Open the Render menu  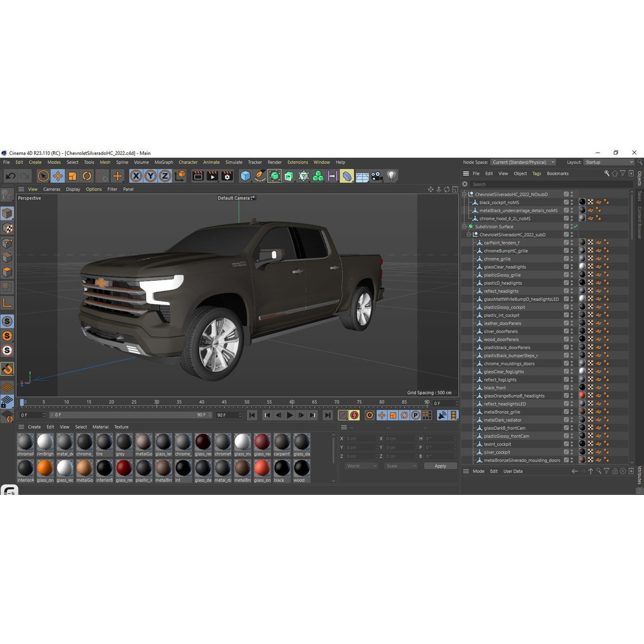(274, 162)
